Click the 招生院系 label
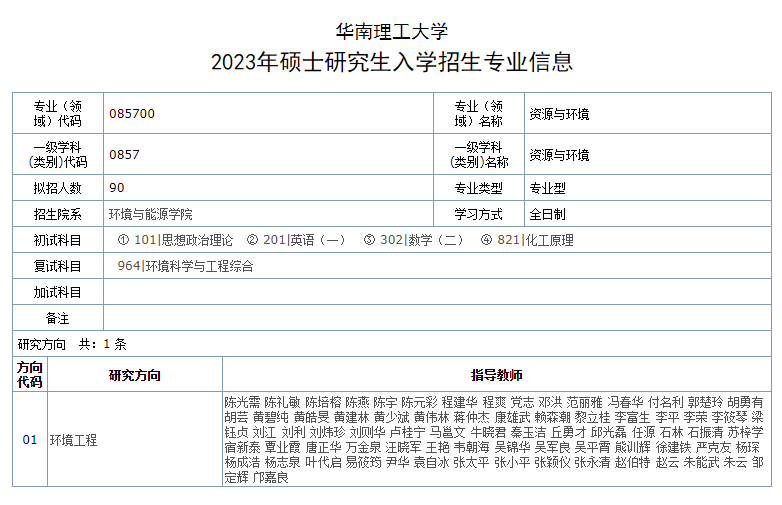Viewport: 782px width, 505px height. (x=57, y=214)
